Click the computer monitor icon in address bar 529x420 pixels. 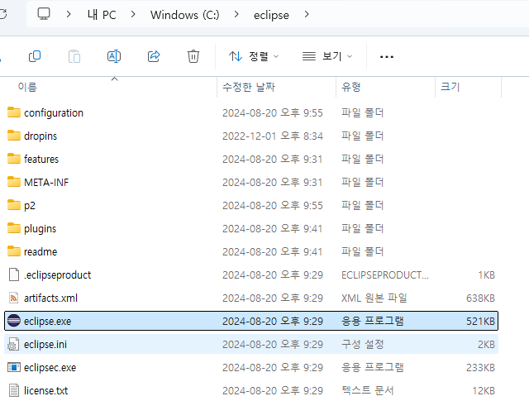tap(44, 14)
